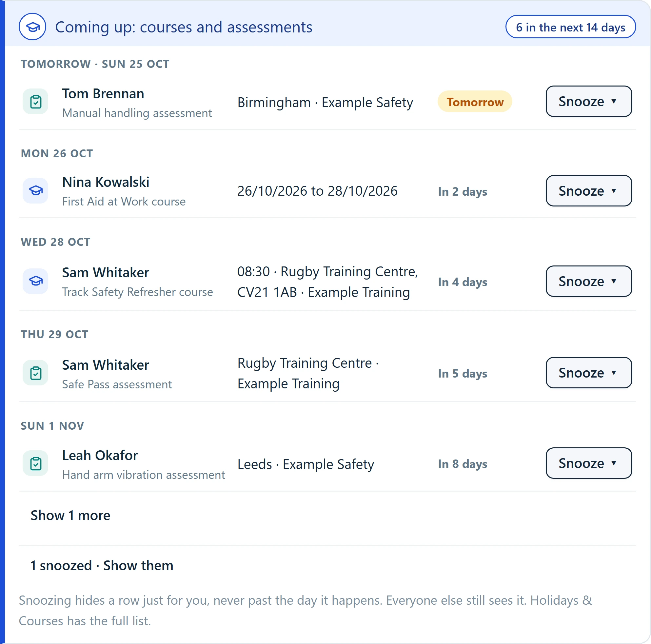Select the name Nina Kowalski

click(106, 182)
